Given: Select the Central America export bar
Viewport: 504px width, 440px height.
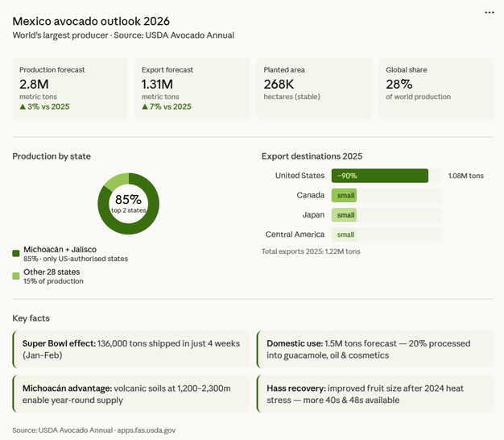Looking at the screenshot, I should [x=345, y=235].
